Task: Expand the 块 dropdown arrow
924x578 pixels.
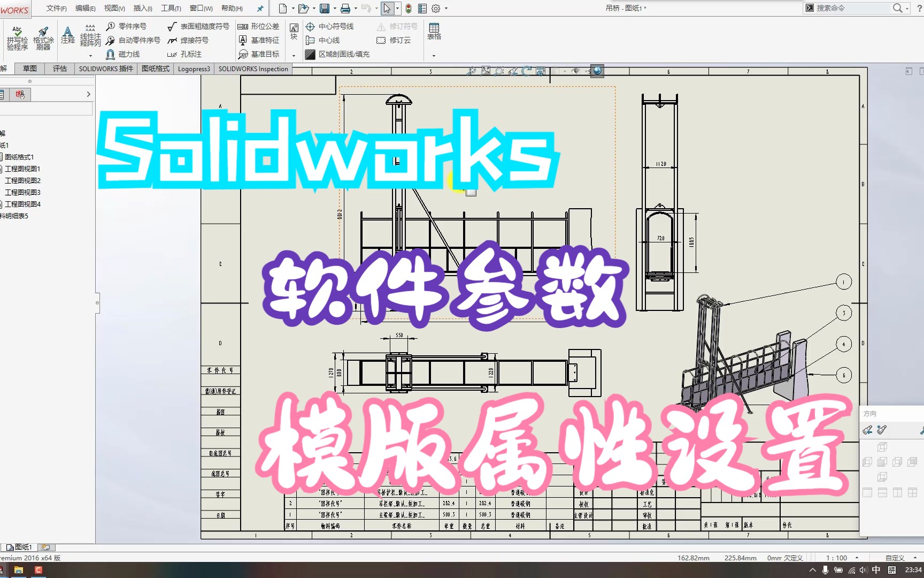Action: pos(294,56)
